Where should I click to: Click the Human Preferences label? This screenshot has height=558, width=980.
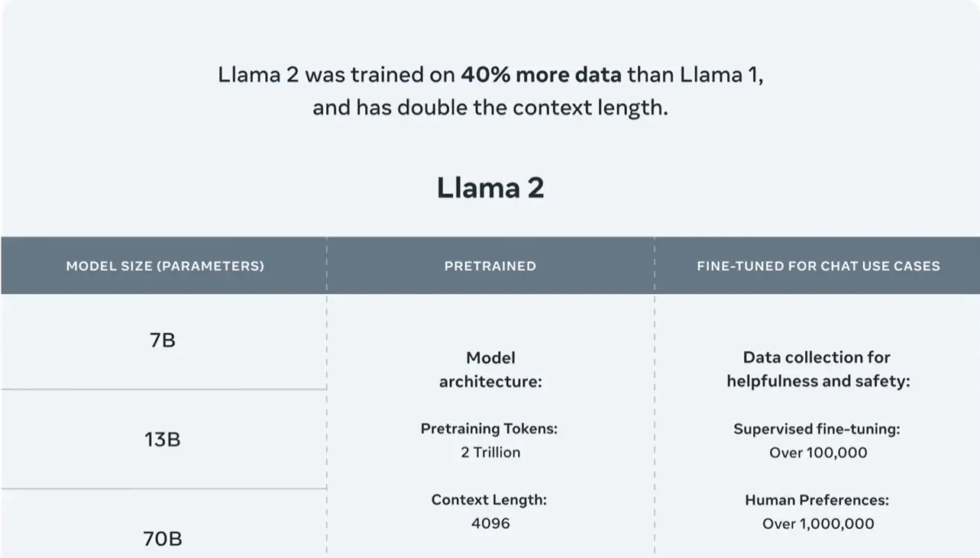click(x=817, y=500)
